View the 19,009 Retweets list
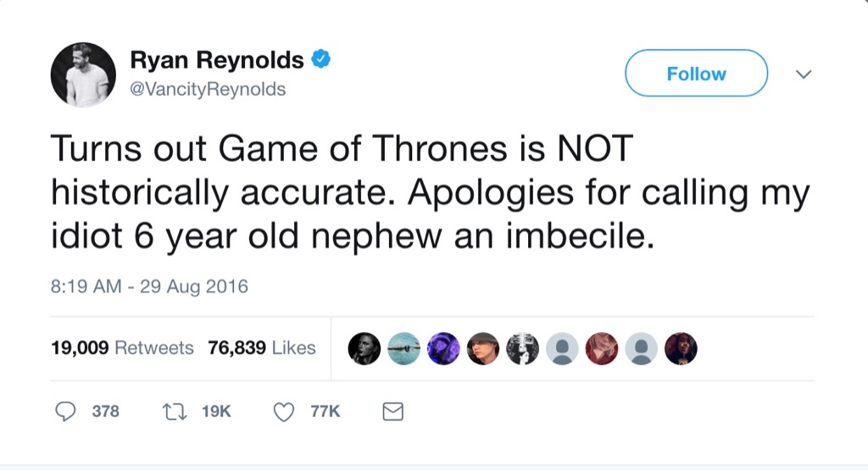The image size is (868, 470). (123, 348)
